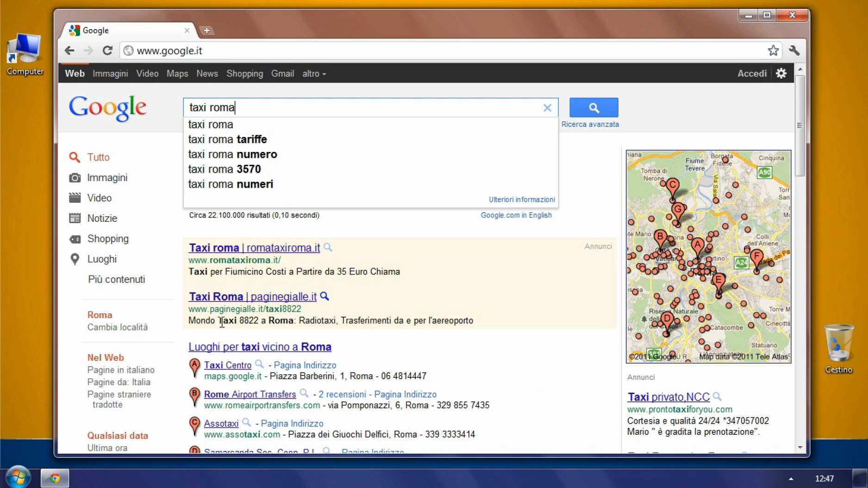The width and height of the screenshot is (868, 488).
Task: Open Chrome wrench menu
Action: (794, 50)
